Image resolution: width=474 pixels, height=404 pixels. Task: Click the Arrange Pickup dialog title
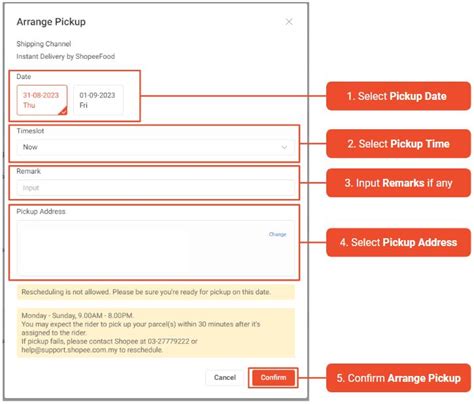pos(51,22)
